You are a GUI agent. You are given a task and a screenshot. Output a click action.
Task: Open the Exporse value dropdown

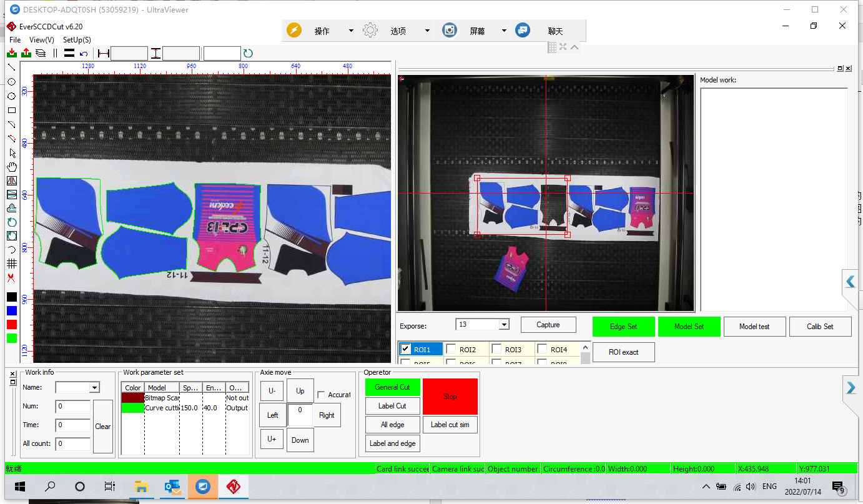click(x=504, y=325)
